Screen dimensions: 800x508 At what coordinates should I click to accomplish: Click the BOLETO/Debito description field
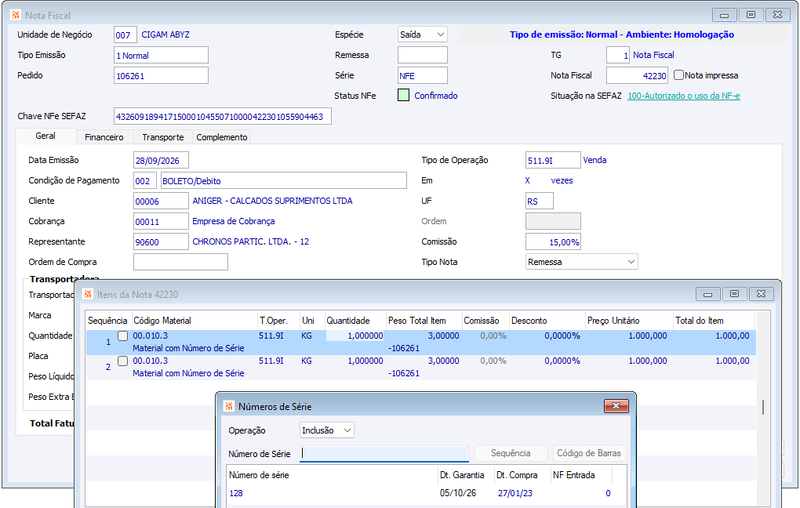[284, 181]
